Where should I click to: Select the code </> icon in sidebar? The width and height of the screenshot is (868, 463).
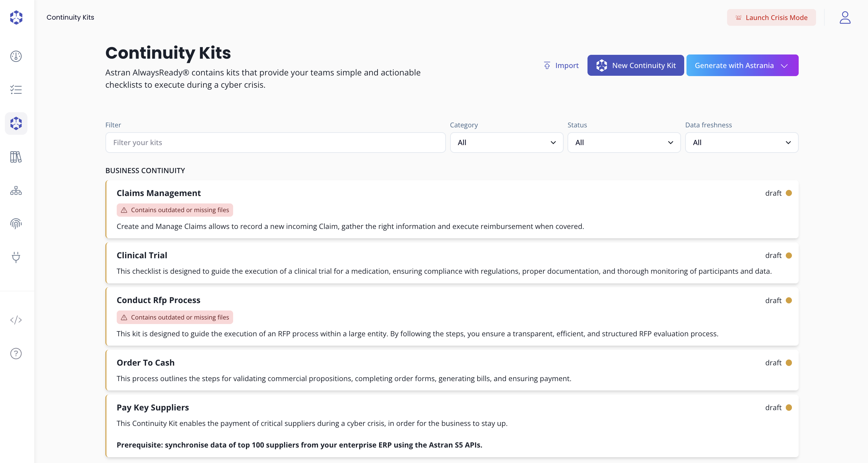click(x=16, y=320)
